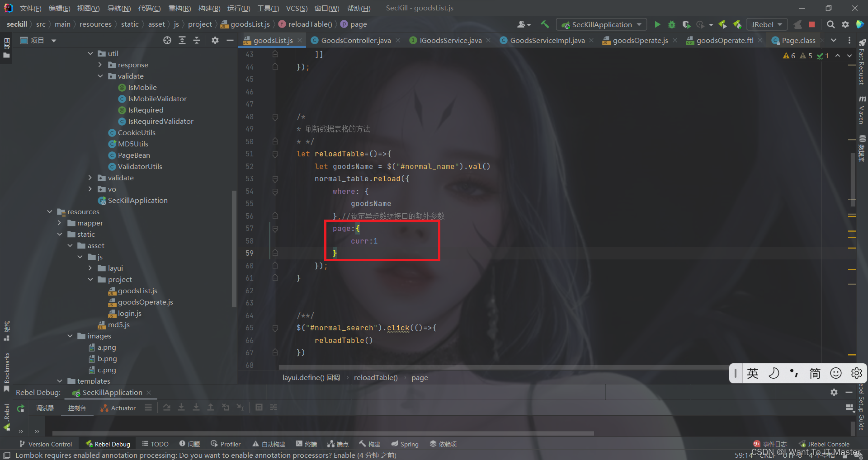Open TODO tool window
The height and width of the screenshot is (460, 868).
point(155,444)
